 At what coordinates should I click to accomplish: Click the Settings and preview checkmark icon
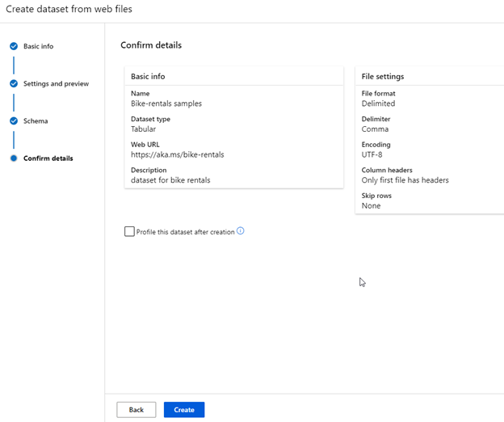[x=14, y=84]
